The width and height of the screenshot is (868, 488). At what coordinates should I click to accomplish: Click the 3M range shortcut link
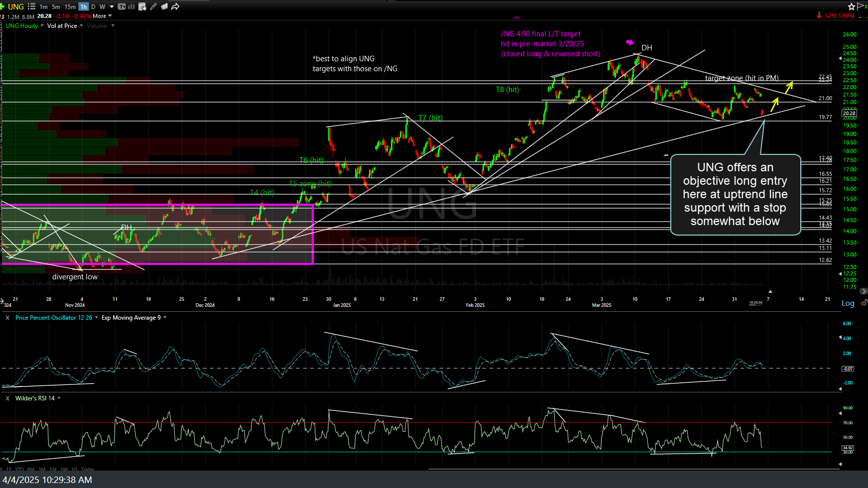(42, 470)
